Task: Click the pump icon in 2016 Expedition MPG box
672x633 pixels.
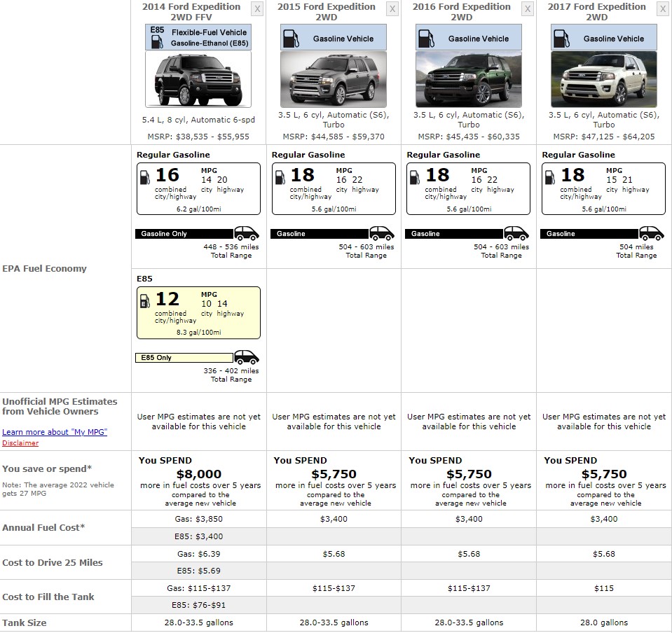Action: (x=416, y=177)
